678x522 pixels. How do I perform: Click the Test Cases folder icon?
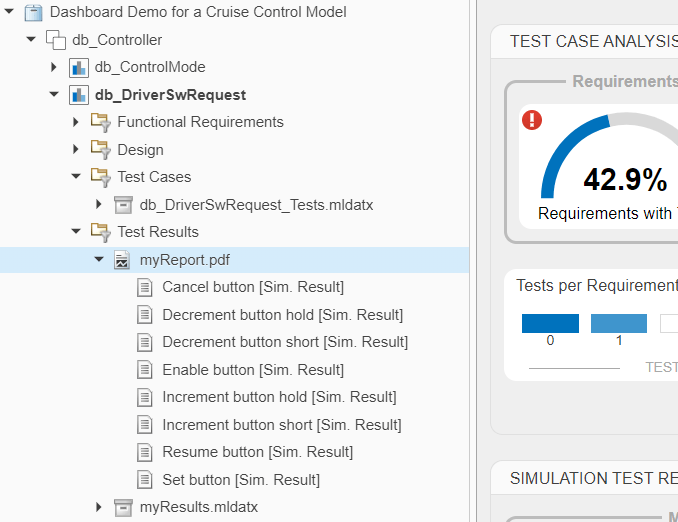(x=101, y=177)
